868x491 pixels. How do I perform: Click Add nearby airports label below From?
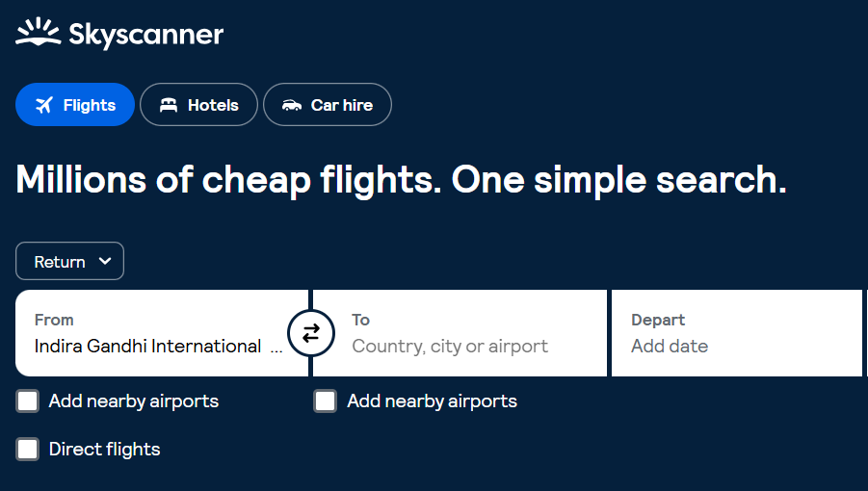coord(133,401)
